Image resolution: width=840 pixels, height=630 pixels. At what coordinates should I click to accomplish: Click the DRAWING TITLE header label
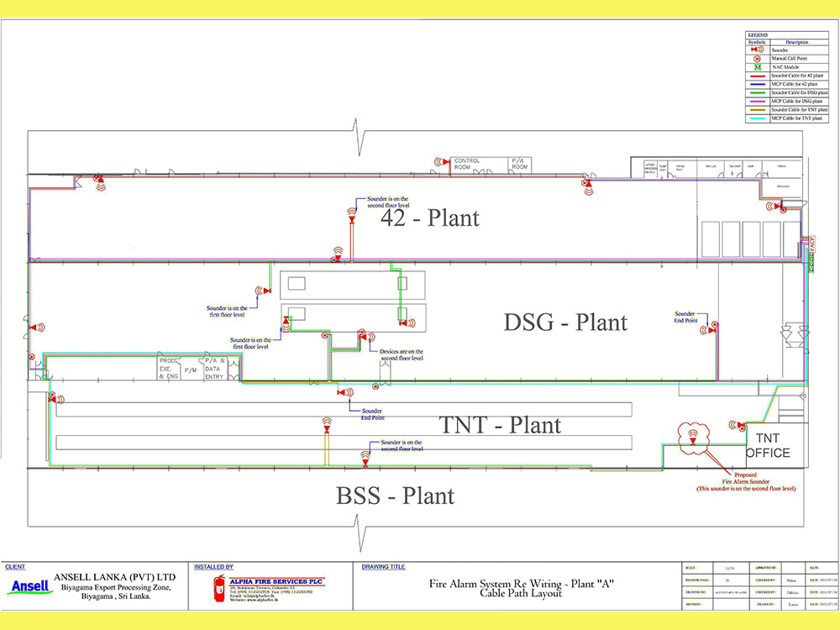tap(386, 568)
